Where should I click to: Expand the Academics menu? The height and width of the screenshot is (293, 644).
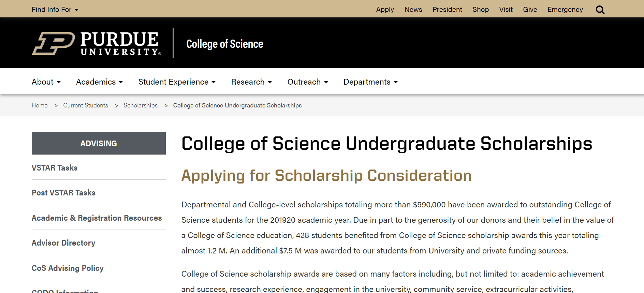point(99,82)
